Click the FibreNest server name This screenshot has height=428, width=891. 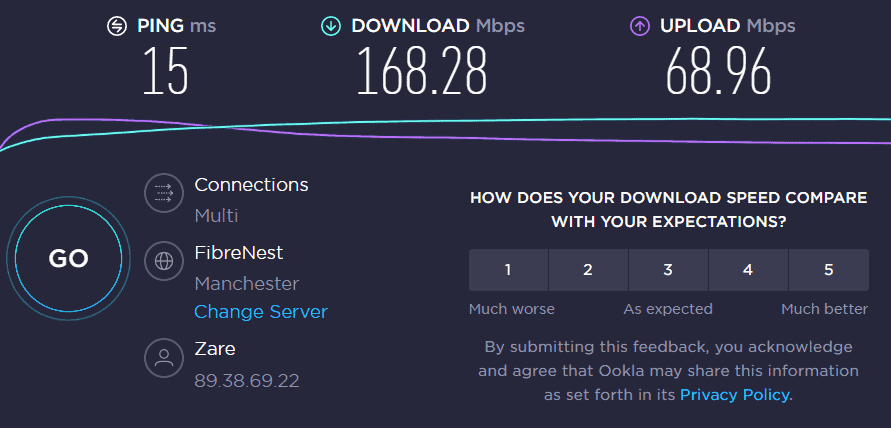(x=239, y=252)
